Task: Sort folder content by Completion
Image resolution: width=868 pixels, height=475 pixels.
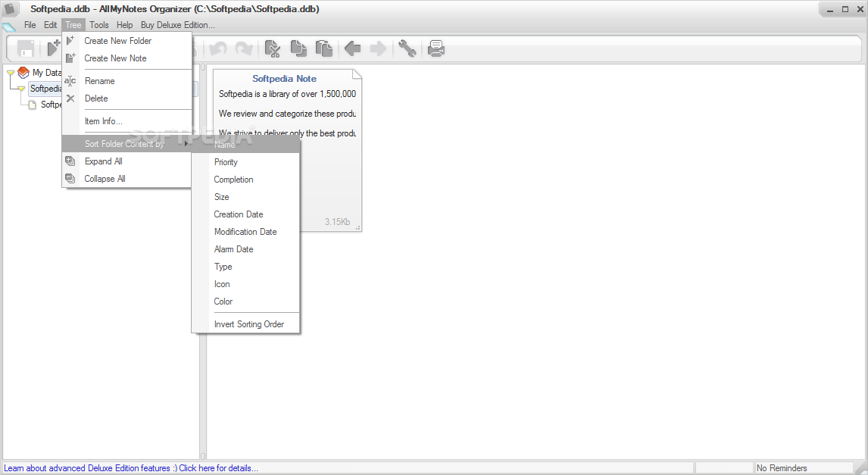Action: [x=246, y=180]
